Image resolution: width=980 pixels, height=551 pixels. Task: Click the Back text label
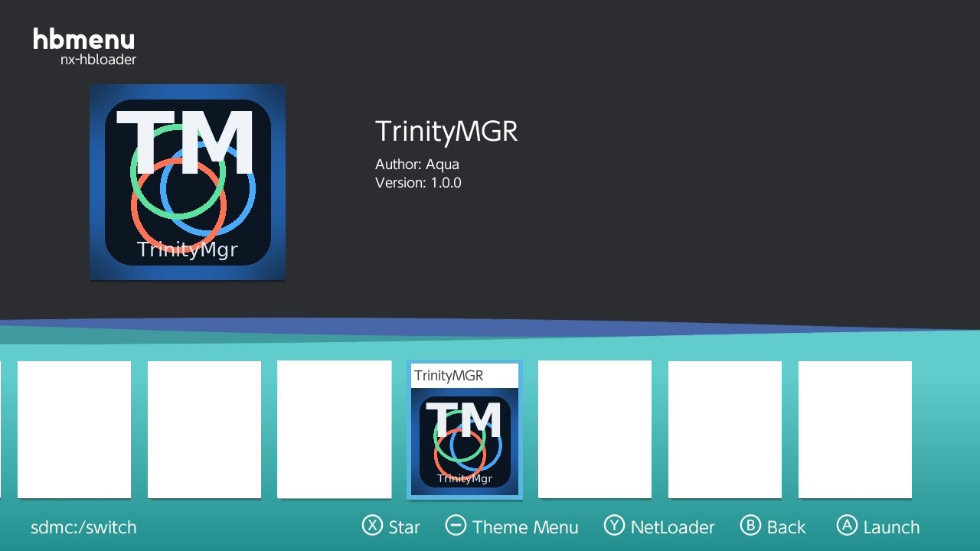(x=786, y=527)
